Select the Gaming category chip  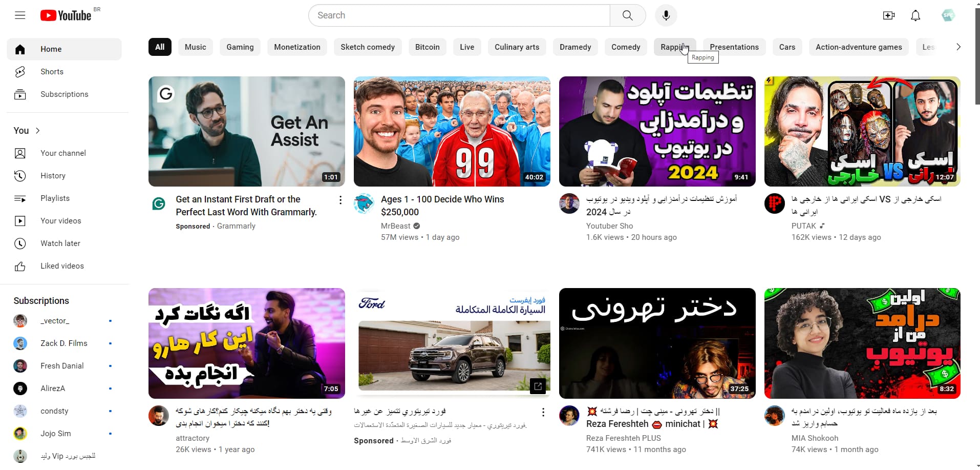click(240, 47)
